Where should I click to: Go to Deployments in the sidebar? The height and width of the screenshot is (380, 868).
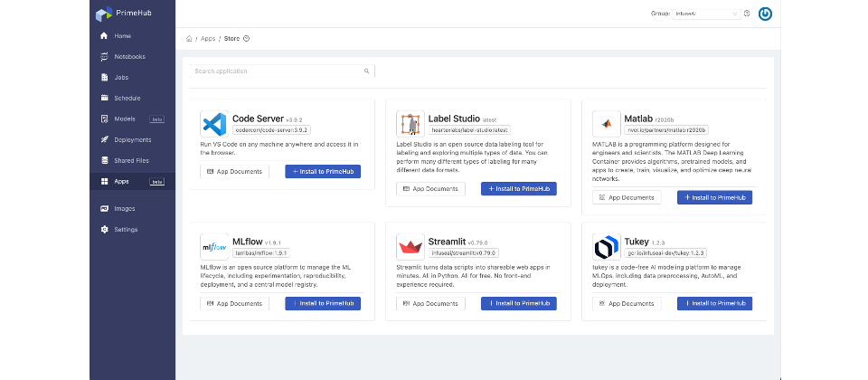132,139
